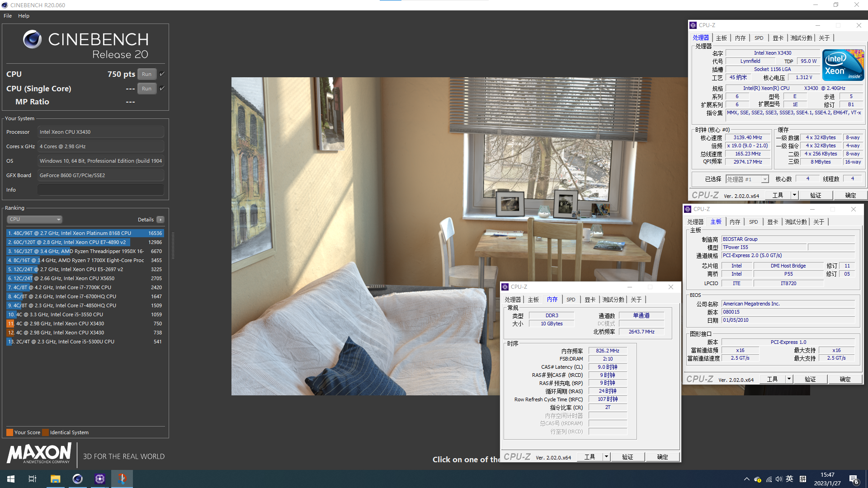The width and height of the screenshot is (868, 488).
Task: Select ranking row 12 Xeon X3430 738
Action: (85, 333)
